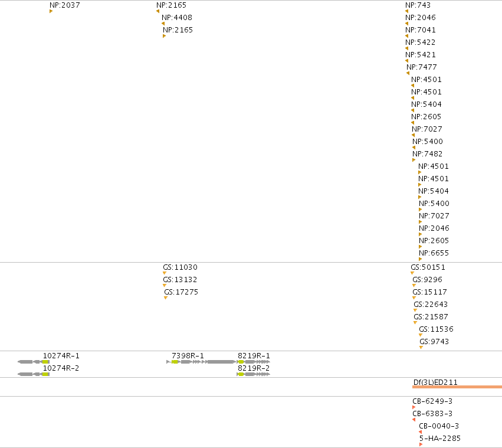Image resolution: width=502 pixels, height=448 pixels.
Task: Select the CB-0040-3 label
Action: tap(439, 426)
